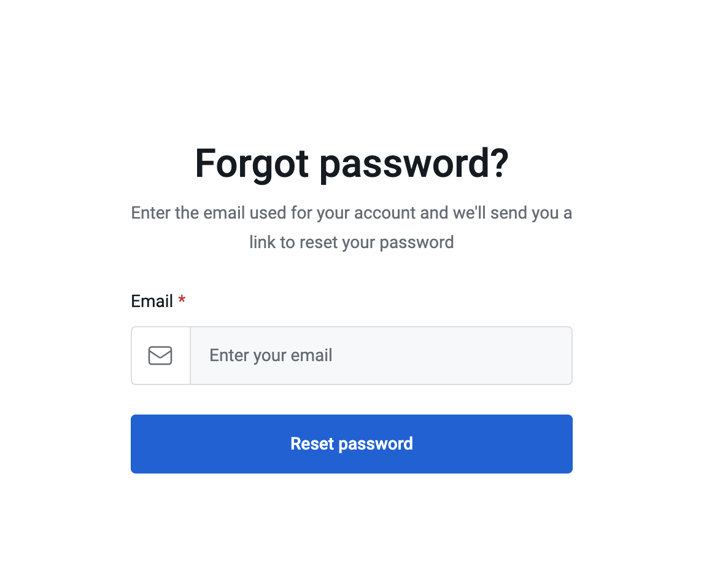This screenshot has height=565, width=728.
Task: Click inside the email address text box
Action: click(x=381, y=356)
